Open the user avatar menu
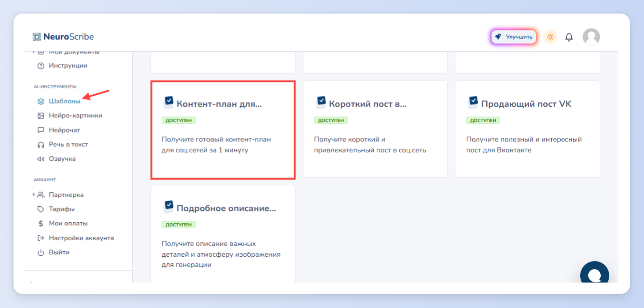This screenshot has height=308, width=644. pyautogui.click(x=591, y=37)
